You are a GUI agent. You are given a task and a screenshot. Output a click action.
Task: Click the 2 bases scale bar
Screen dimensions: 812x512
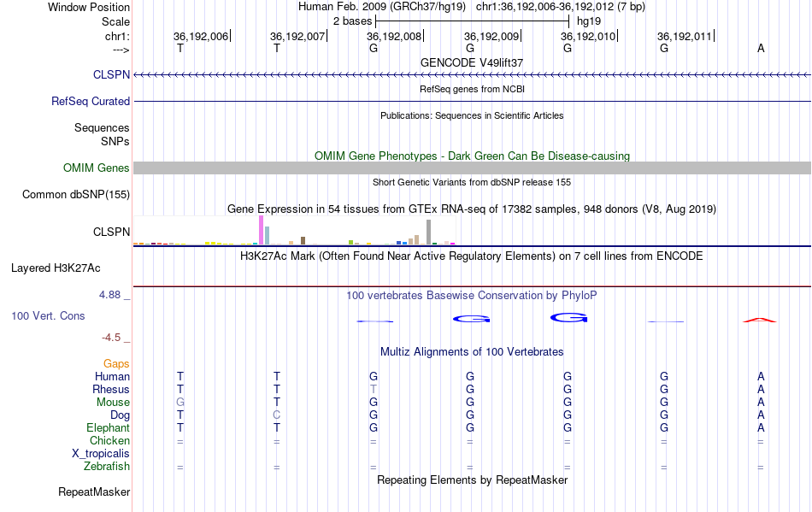tap(472, 21)
